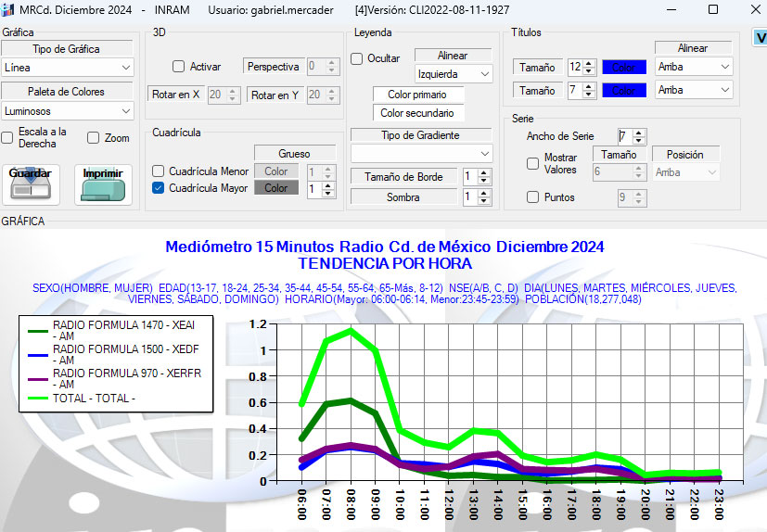Increase Cuadrícula Mayor Grueso stepper

328,184
